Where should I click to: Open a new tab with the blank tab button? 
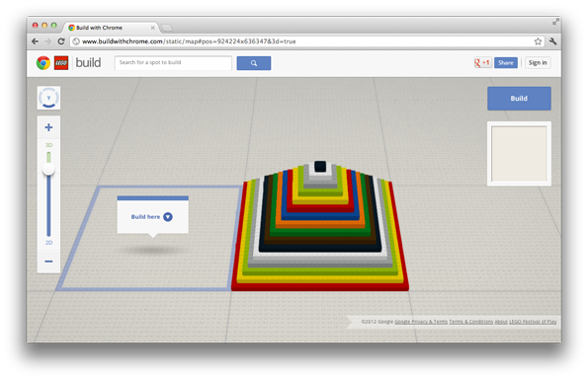[166, 28]
